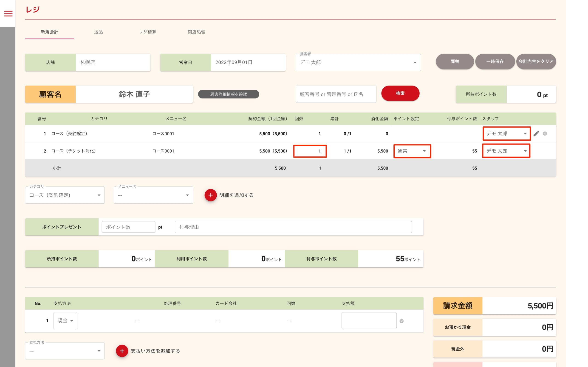The image size is (588, 367).
Task: Click the red plus icon to add a line item (明細を追加する)
Action: [210, 195]
